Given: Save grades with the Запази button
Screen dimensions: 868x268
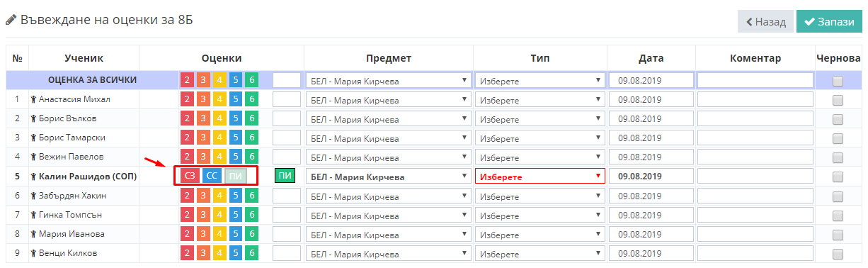Looking at the screenshot, I should click(x=828, y=21).
